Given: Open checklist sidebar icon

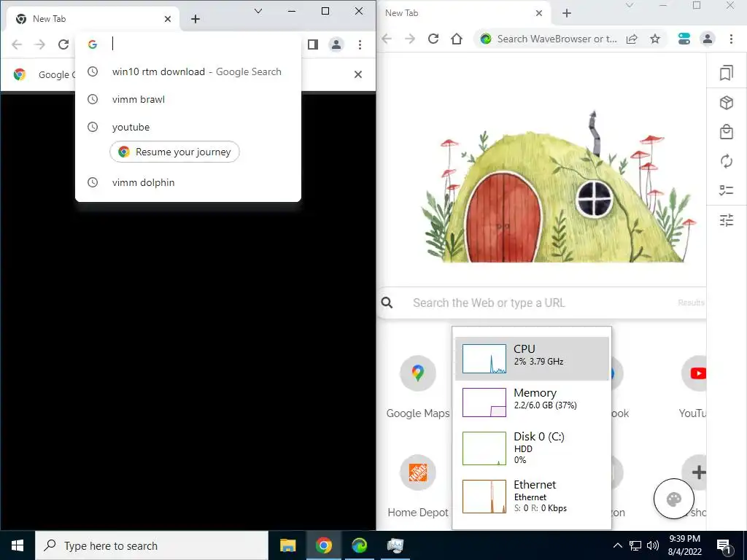Looking at the screenshot, I should tap(727, 190).
